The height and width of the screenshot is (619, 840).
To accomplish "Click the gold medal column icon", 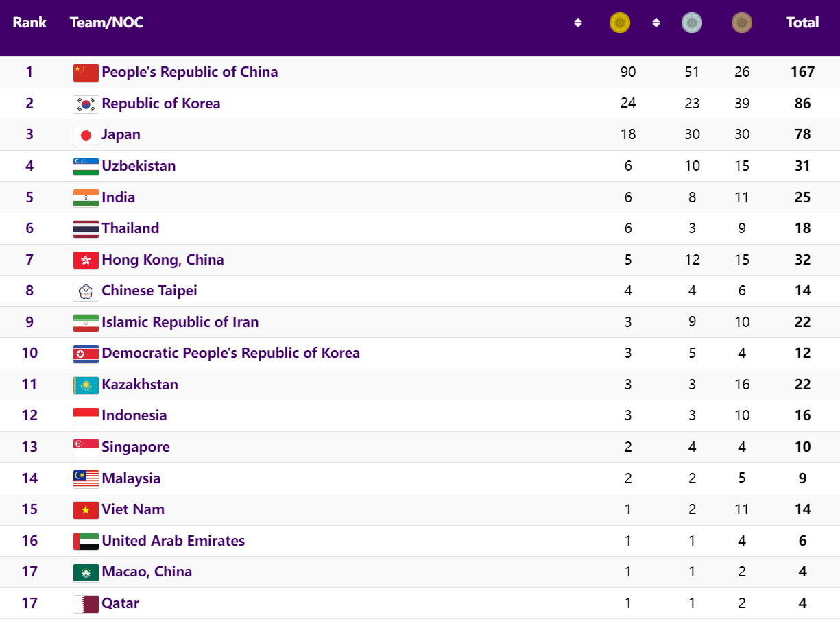I will [x=620, y=23].
